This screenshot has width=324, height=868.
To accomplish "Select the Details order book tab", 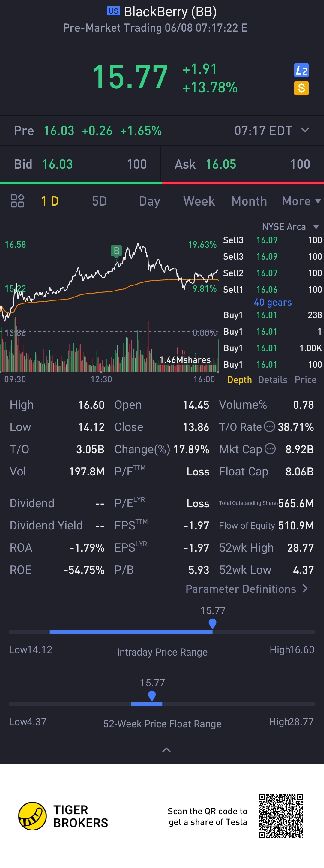I will pyautogui.click(x=272, y=380).
